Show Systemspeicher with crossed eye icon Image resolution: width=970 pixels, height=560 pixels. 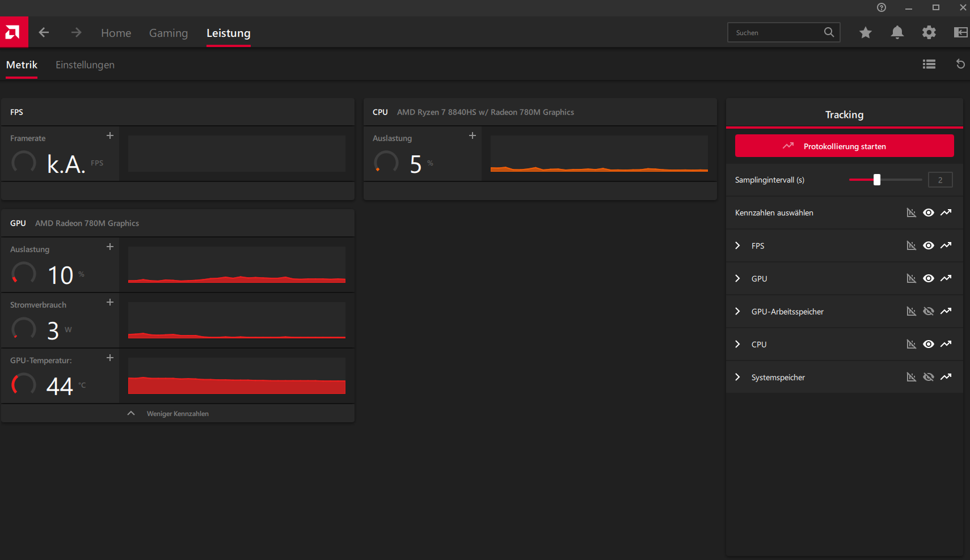click(929, 377)
